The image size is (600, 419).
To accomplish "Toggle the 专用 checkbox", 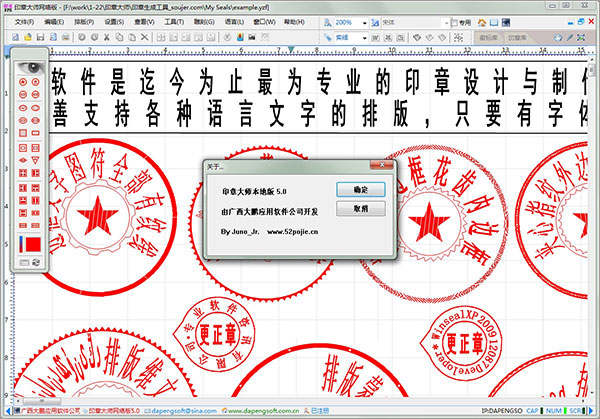I will 454,23.
